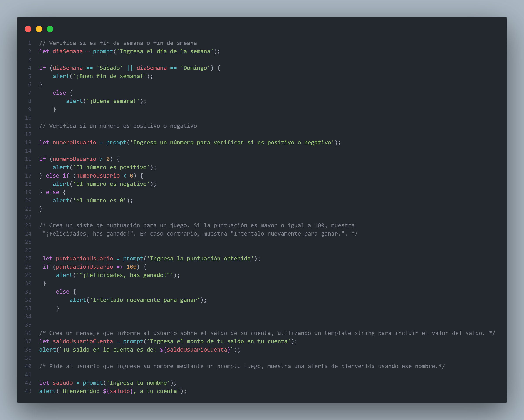Click numeroUsuario declaration on line 13
The height and width of the screenshot is (420, 524).
click(74, 143)
